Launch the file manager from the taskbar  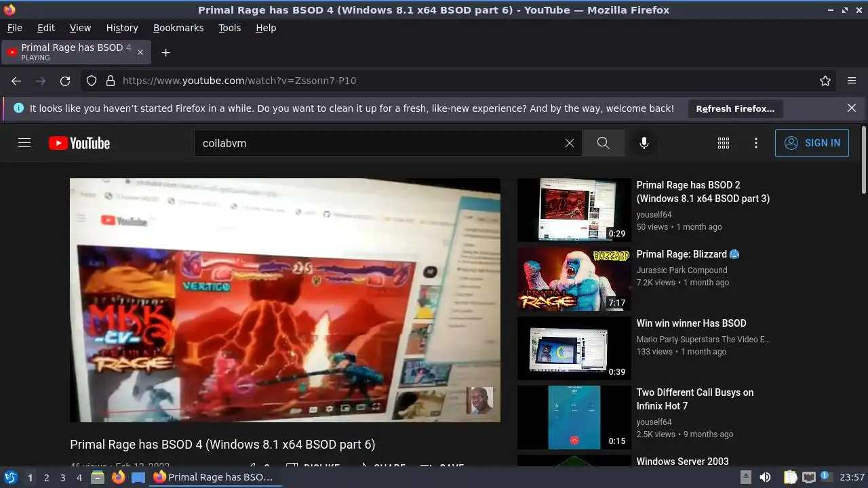click(x=98, y=477)
